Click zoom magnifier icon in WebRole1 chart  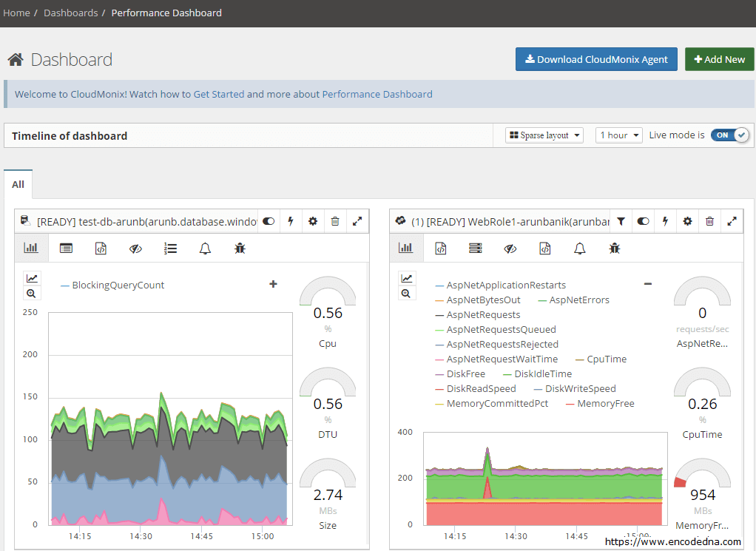(406, 293)
